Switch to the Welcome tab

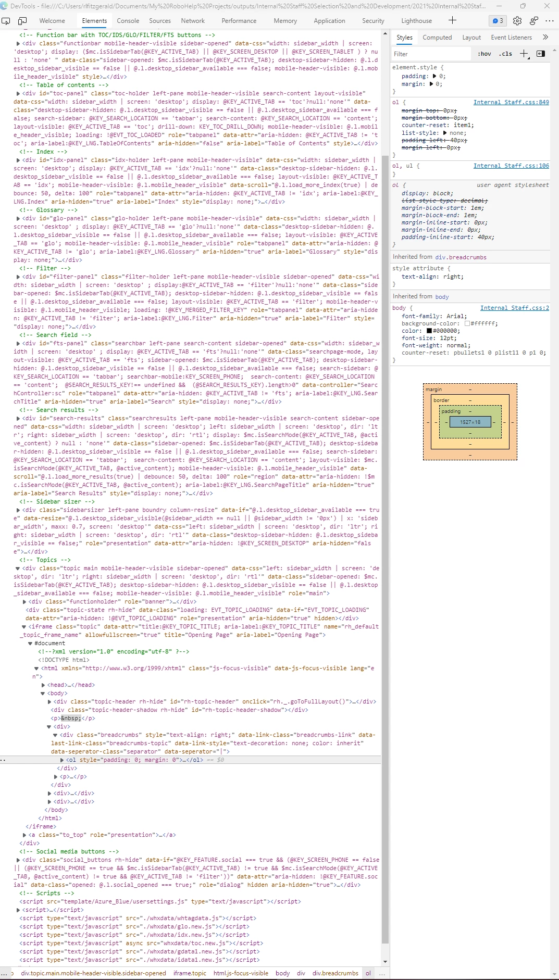click(52, 21)
